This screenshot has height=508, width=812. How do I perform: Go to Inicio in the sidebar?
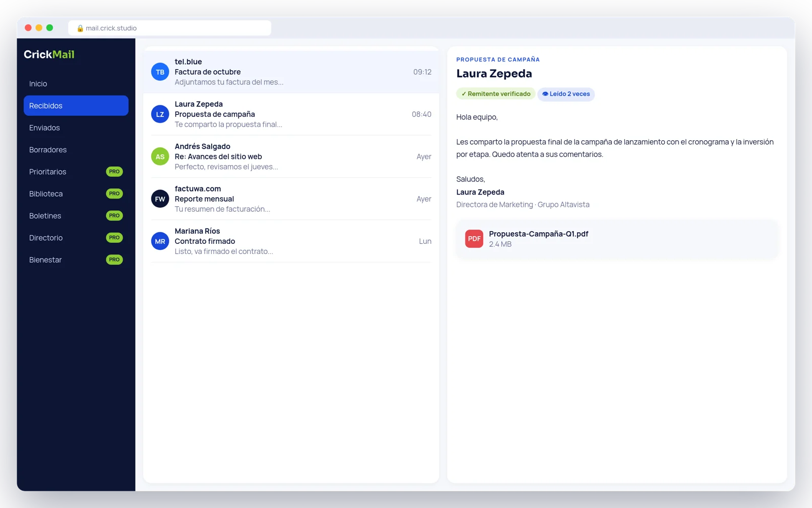76,84
